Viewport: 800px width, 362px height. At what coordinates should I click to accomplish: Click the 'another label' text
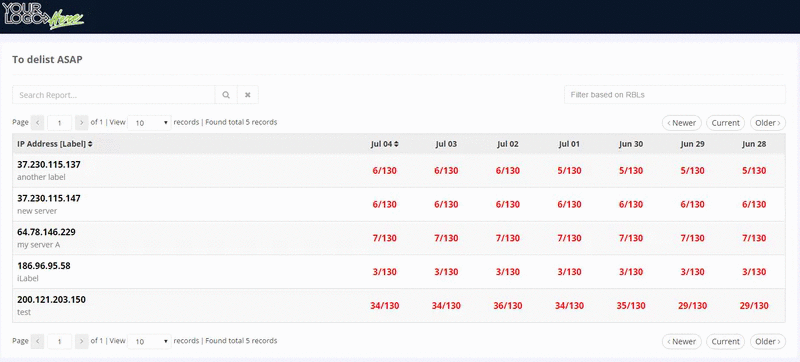click(41, 177)
